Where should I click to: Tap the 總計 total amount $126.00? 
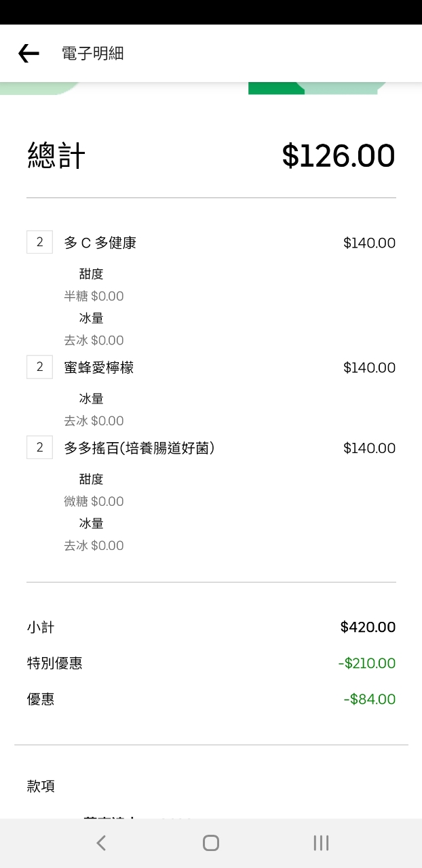(338, 156)
